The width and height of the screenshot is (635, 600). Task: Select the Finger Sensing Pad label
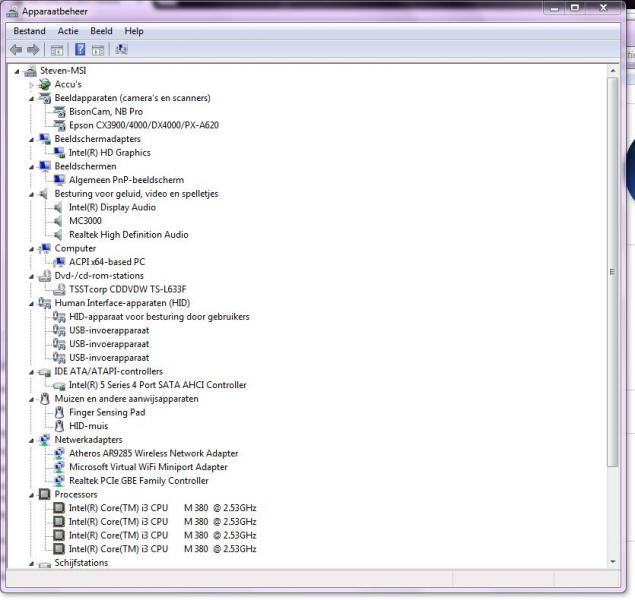107,412
